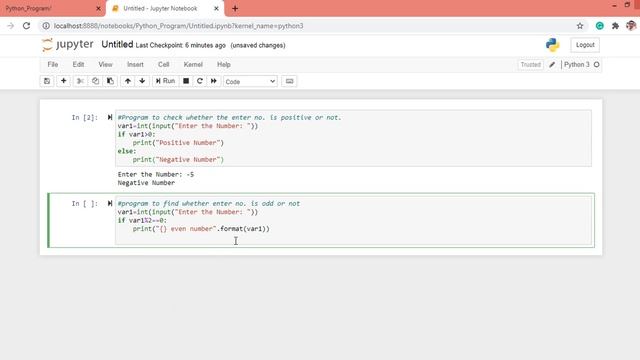This screenshot has height=360, width=640.
Task: Run the In [2] cell with its run icon
Action: coord(110,117)
